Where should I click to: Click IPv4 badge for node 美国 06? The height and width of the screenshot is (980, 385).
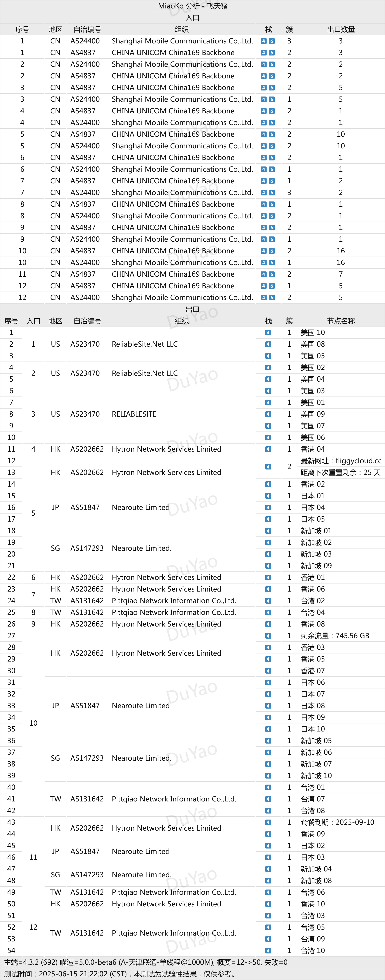(x=268, y=438)
